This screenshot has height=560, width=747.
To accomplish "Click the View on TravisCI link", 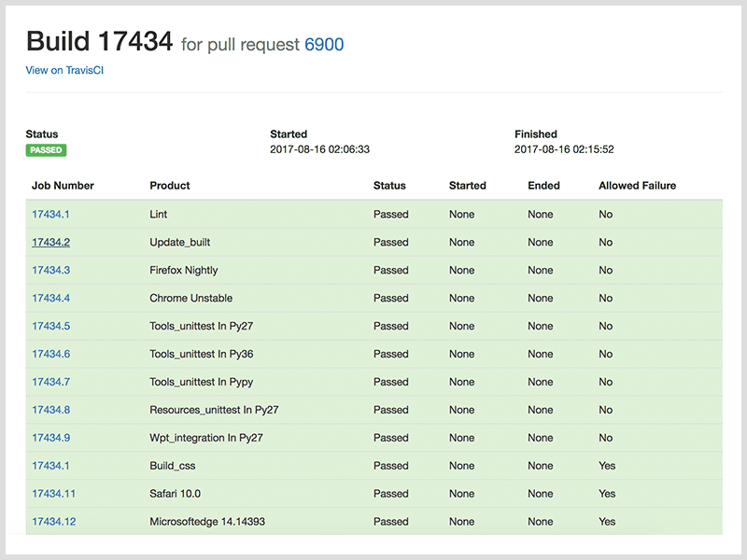I will coord(63,70).
